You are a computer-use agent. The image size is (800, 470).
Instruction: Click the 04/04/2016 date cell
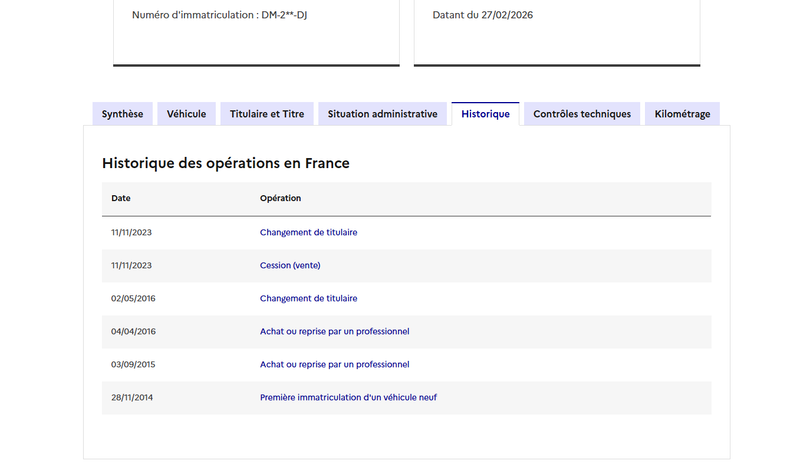tap(133, 331)
